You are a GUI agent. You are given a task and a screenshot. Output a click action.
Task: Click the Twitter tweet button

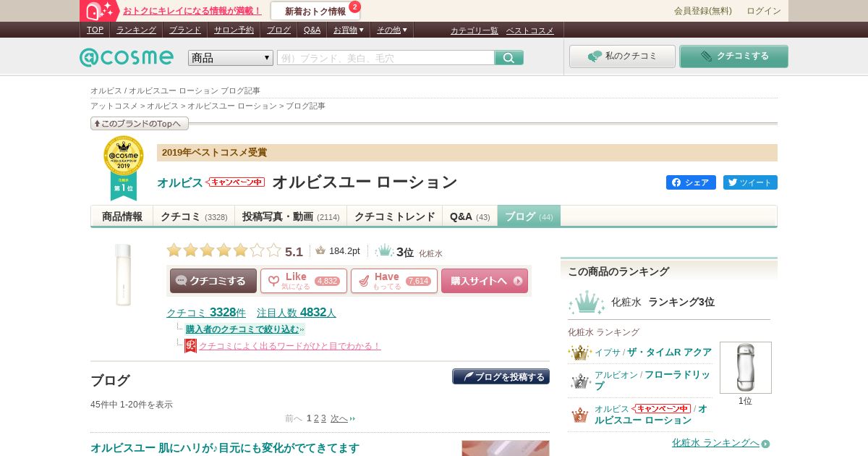coord(750,182)
